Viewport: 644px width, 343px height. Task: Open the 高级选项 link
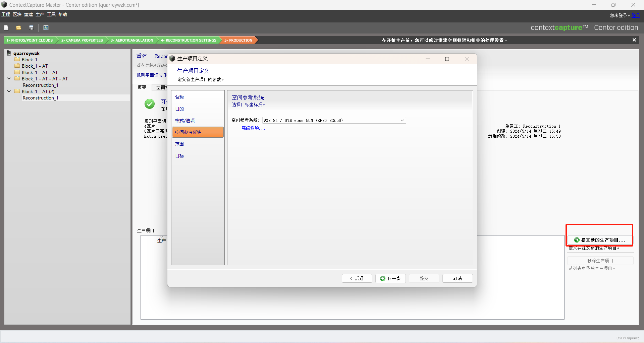(x=253, y=128)
